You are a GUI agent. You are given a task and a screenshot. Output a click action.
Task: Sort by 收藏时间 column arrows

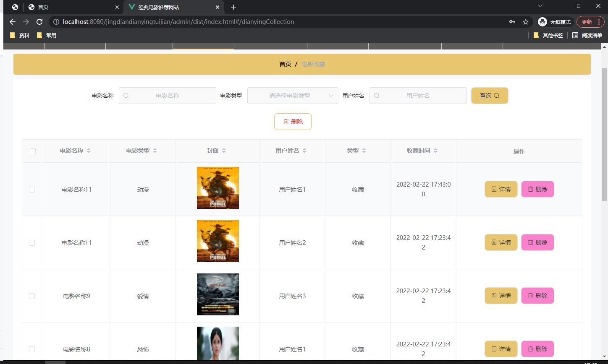[x=435, y=151]
